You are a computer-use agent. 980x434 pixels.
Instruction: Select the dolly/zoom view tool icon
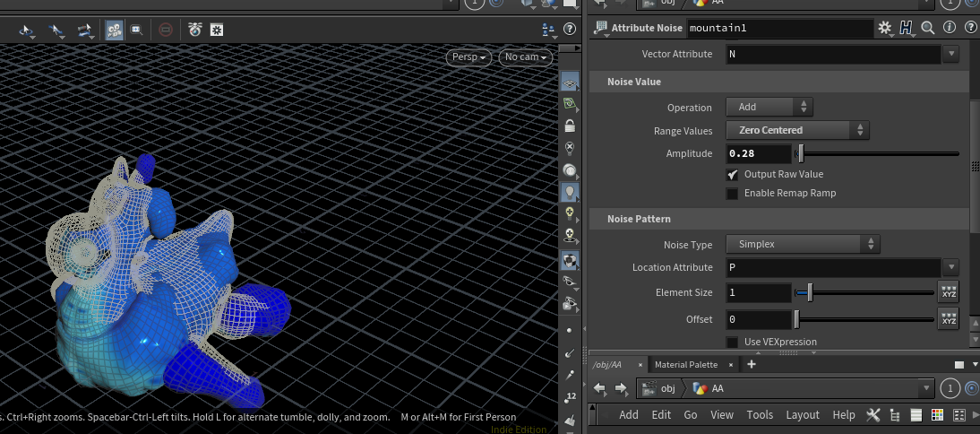84,30
